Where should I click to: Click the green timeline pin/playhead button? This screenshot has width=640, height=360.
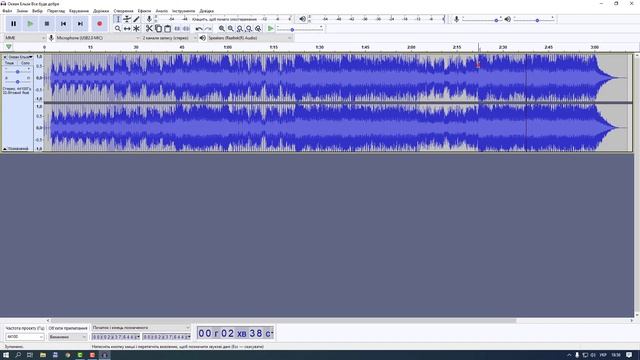click(x=9, y=47)
